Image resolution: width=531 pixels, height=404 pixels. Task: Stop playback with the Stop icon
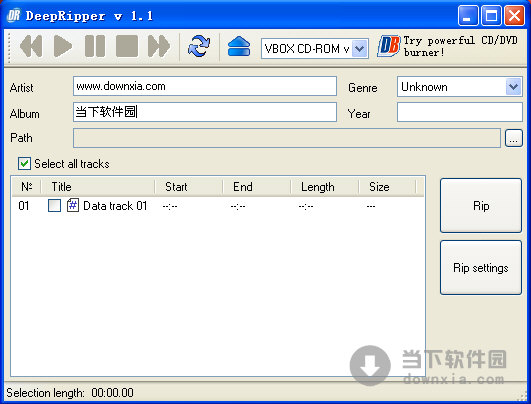click(x=127, y=46)
